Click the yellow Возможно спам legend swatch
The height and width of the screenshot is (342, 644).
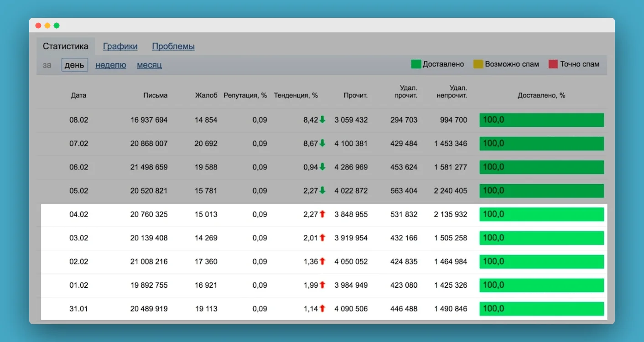tap(478, 64)
